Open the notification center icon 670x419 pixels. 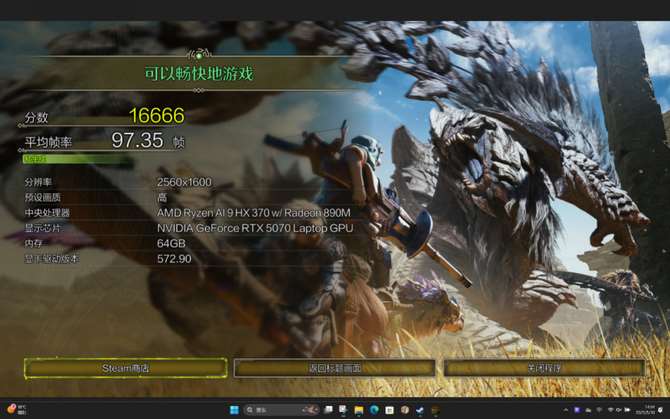pyautogui.click(x=660, y=410)
